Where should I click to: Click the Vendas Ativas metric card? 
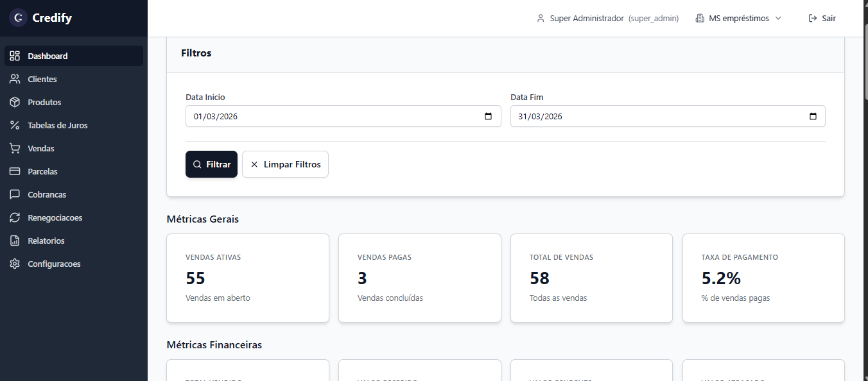coord(248,278)
